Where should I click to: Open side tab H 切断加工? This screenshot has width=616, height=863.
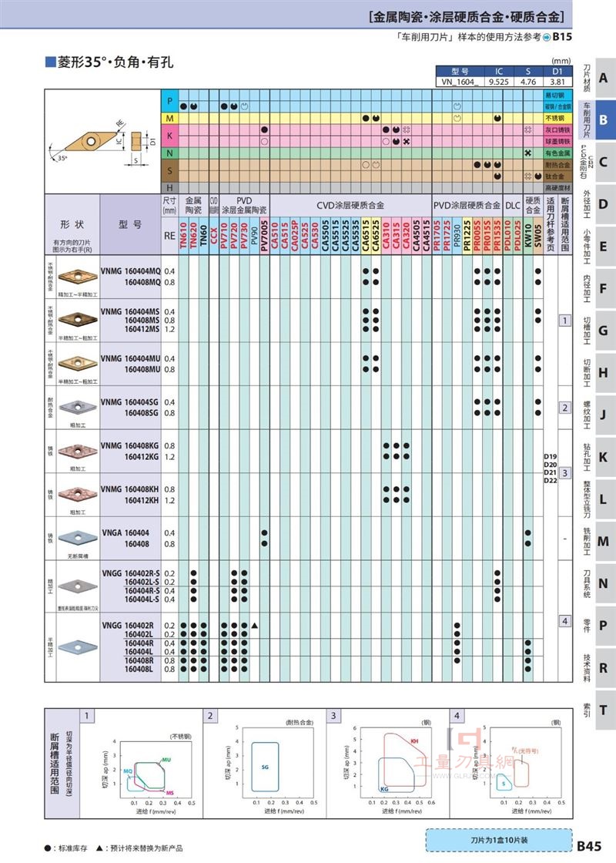[x=597, y=373]
